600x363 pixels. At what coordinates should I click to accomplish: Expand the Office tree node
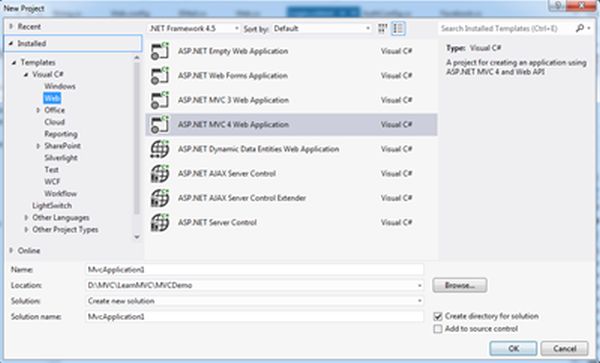point(38,110)
